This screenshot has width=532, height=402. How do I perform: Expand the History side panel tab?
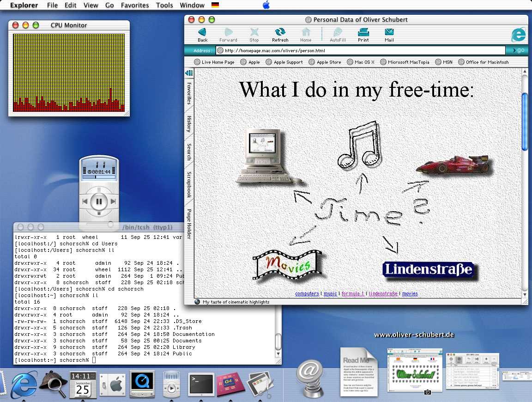(x=189, y=124)
